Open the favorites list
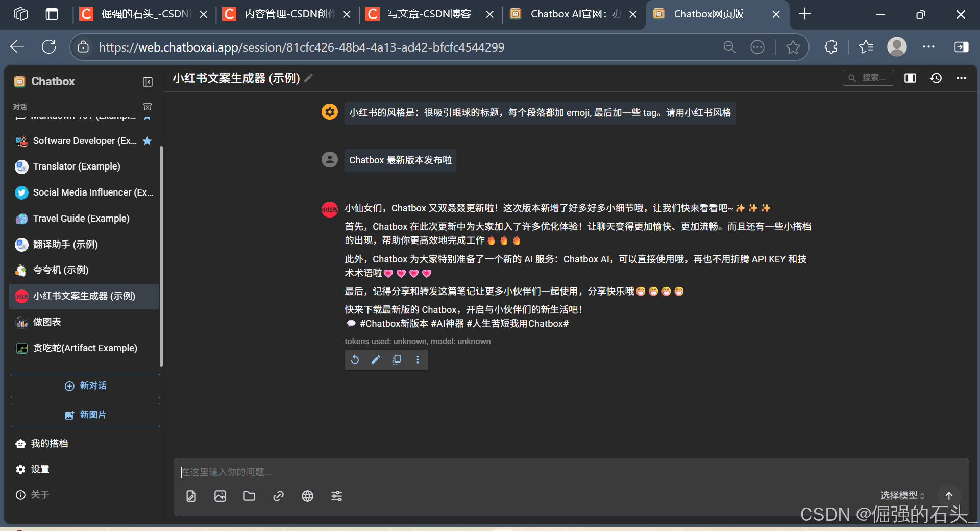This screenshot has width=980, height=531. point(866,47)
